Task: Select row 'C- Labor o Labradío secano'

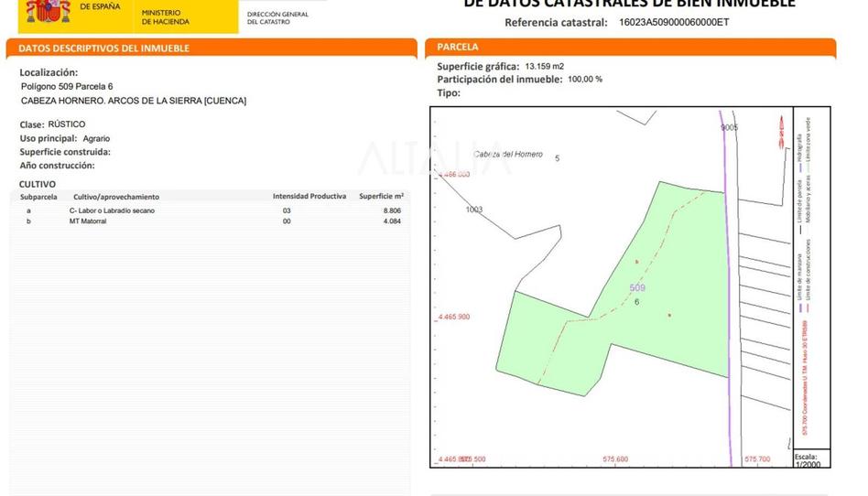Action: click(113, 210)
